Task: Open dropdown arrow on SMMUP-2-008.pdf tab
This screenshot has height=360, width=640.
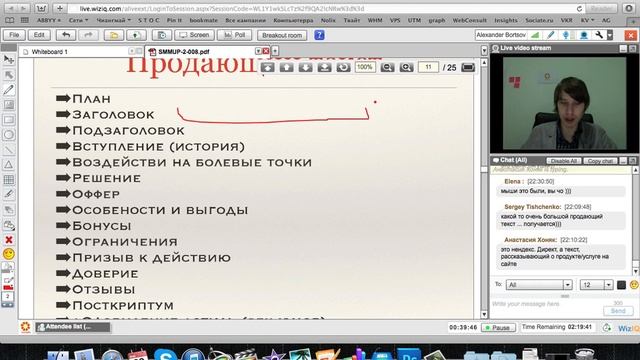Action: click(x=258, y=51)
